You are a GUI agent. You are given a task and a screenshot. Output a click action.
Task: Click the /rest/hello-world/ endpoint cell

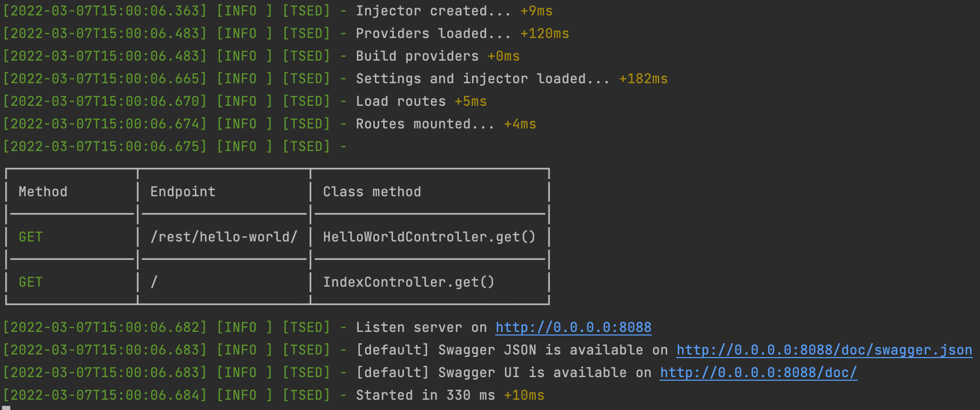[x=224, y=237]
